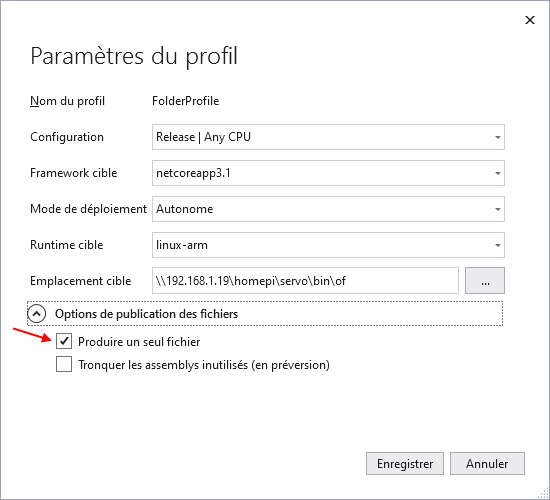
Task: Click the arrow icon of Runtime cible combo
Action: pyautogui.click(x=497, y=245)
